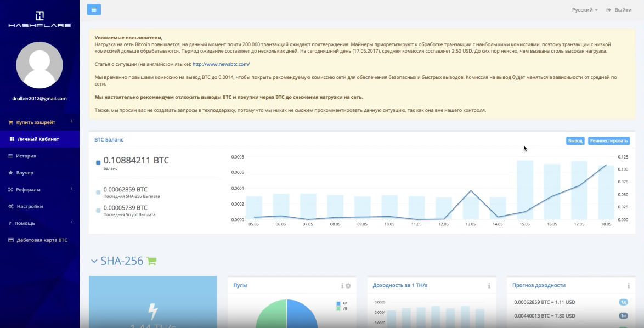
Task: Open История in the sidebar
Action: [26, 156]
